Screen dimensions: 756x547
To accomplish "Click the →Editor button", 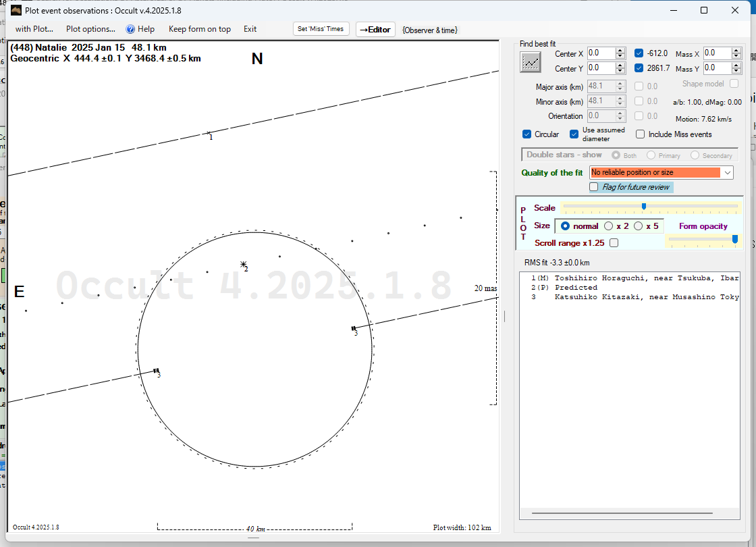I will point(375,29).
